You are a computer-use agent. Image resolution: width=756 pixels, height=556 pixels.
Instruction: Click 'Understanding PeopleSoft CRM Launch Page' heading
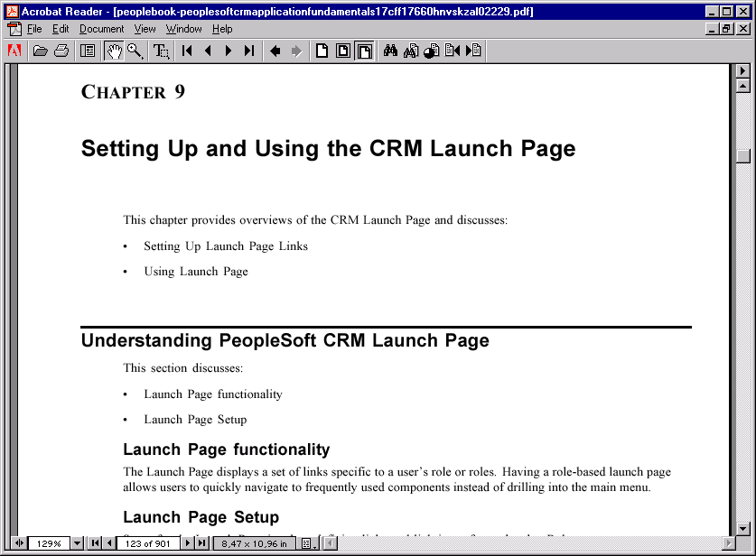tap(285, 340)
